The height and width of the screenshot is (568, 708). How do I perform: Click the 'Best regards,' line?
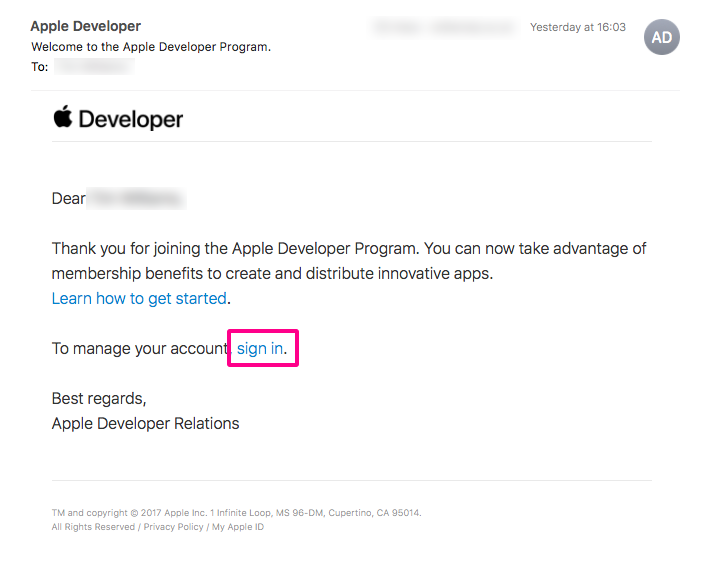pyautogui.click(x=99, y=399)
